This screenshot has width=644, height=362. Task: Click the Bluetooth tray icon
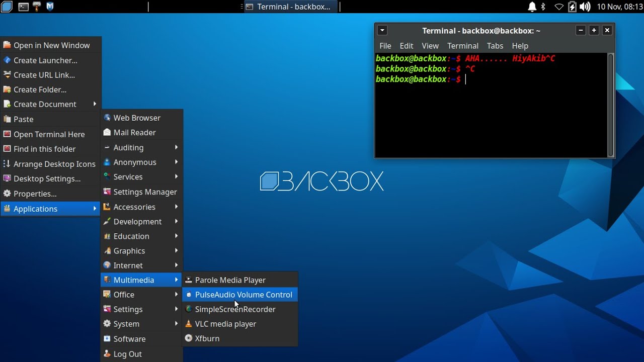click(x=543, y=7)
